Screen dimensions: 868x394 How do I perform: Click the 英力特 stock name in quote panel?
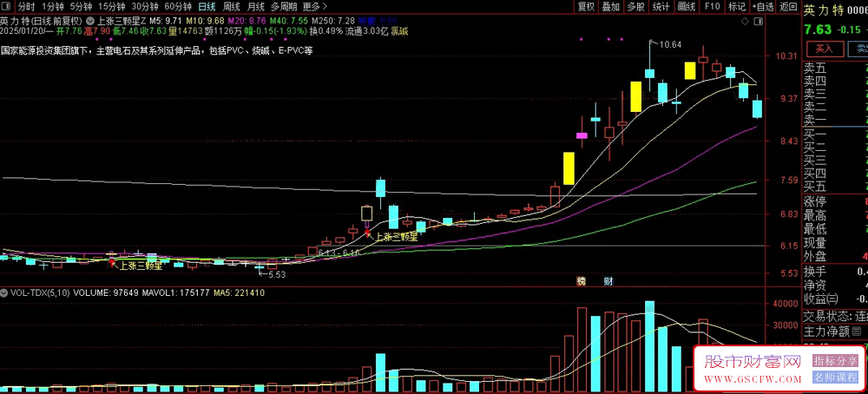[822, 10]
